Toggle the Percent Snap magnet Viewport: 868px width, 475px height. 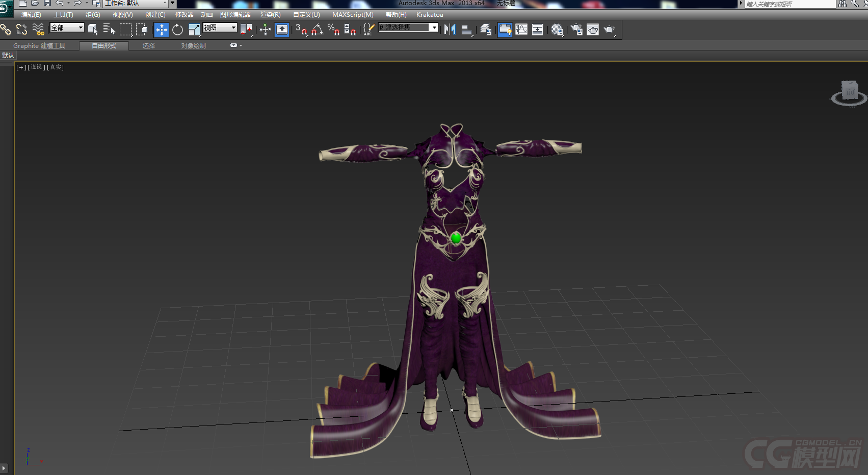tap(334, 30)
